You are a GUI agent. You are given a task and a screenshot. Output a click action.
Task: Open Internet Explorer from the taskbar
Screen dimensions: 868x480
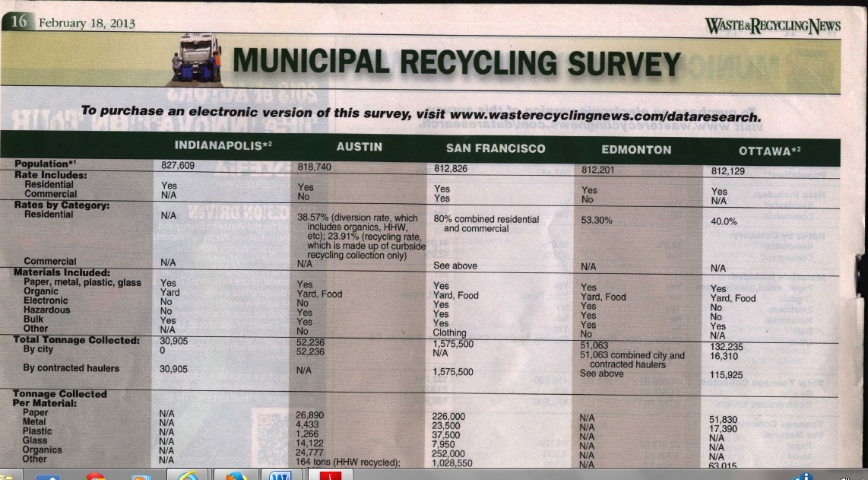[188, 475]
